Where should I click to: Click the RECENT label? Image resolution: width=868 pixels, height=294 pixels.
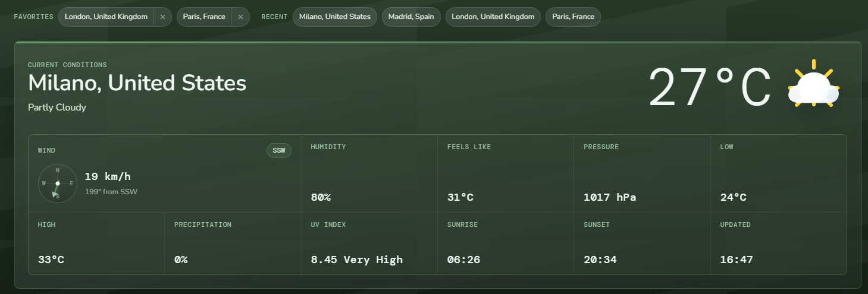coord(274,17)
